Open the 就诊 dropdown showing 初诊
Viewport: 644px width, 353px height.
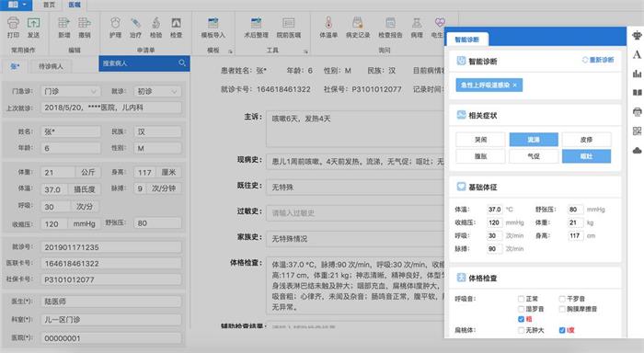157,91
